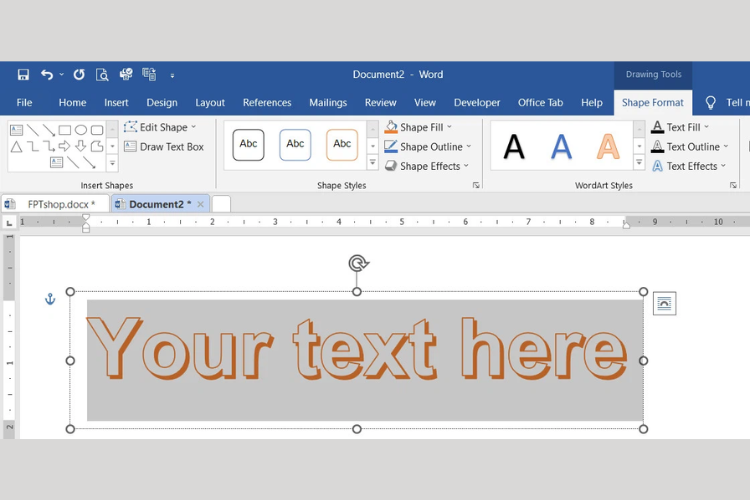Pick the Elbow Connector shape next to triangle
The height and width of the screenshot is (500, 750).
[33, 146]
